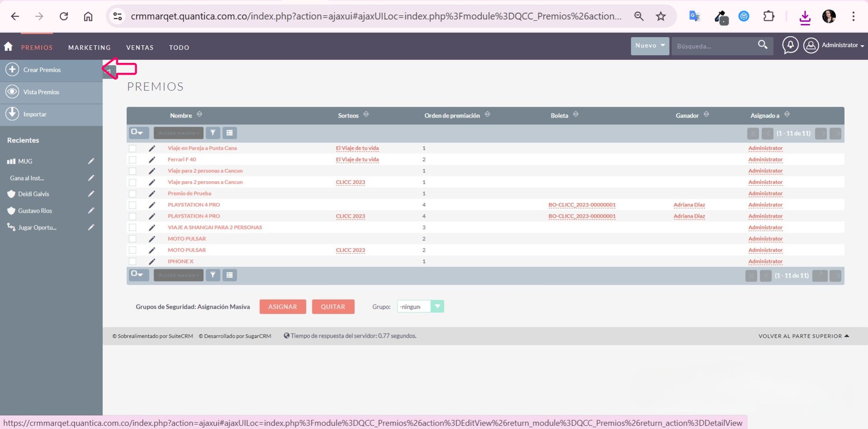This screenshot has width=868, height=429.
Task: Open the Grupo dropdown selector
Action: (x=437, y=307)
